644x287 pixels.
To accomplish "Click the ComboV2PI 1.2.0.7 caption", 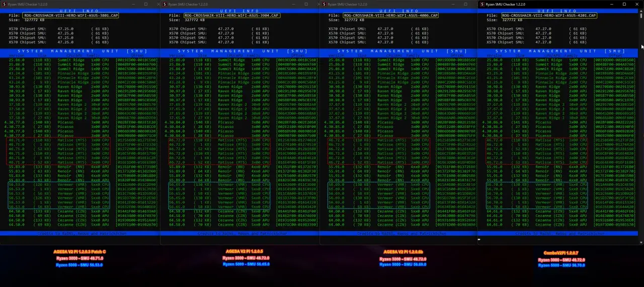I will pyautogui.click(x=561, y=253).
